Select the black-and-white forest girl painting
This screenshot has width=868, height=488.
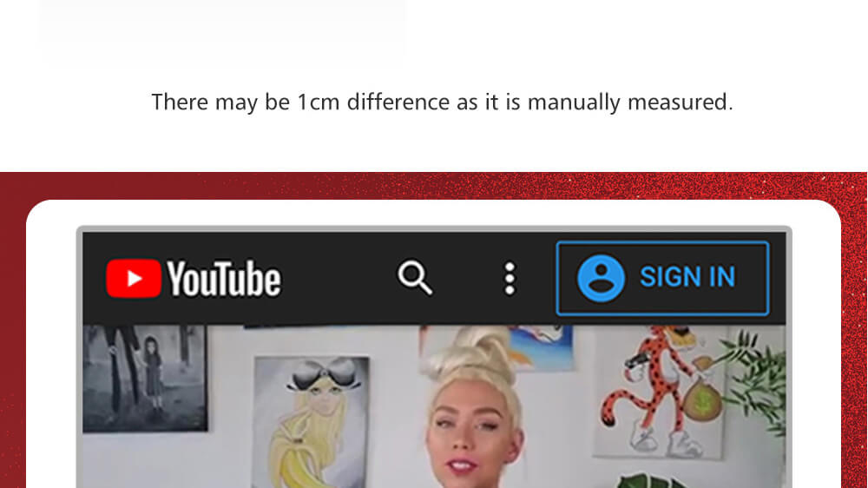point(145,378)
